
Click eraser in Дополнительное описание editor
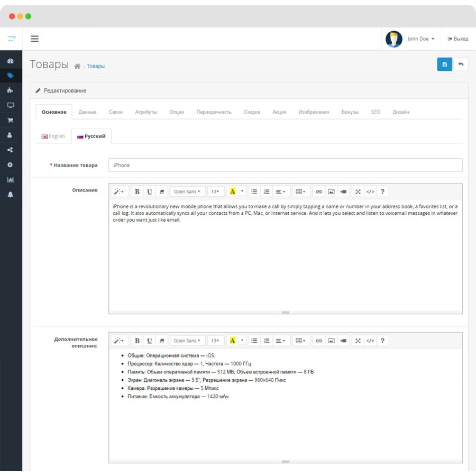coord(162,341)
